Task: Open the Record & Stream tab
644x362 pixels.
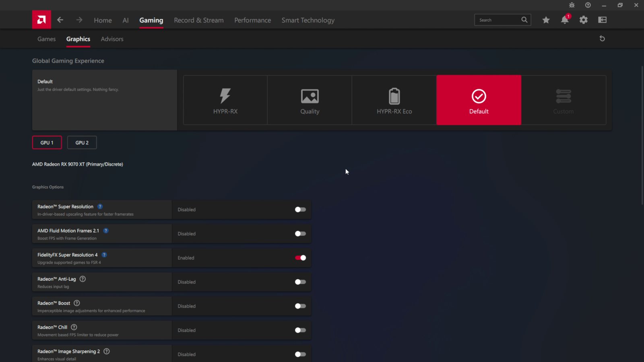Action: [199, 20]
